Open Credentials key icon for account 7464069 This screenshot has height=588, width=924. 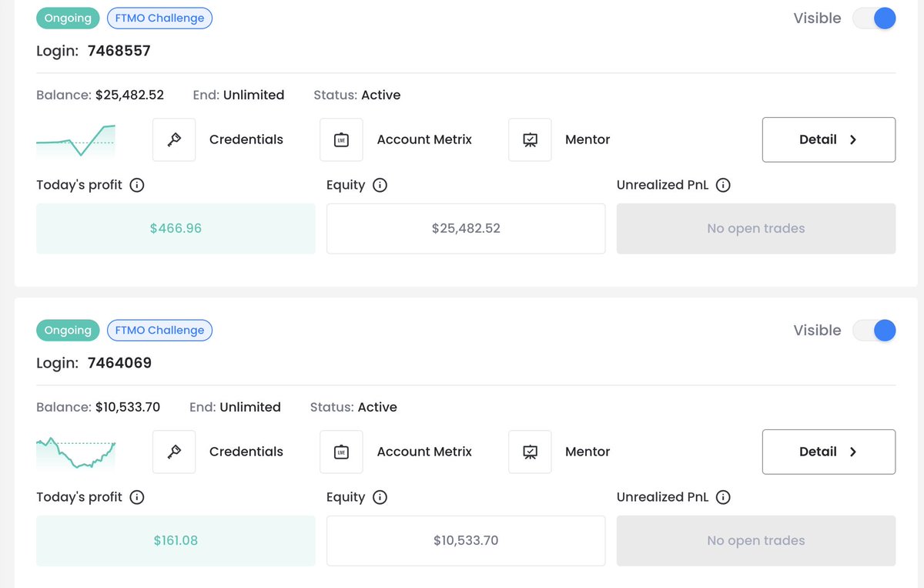(x=174, y=452)
